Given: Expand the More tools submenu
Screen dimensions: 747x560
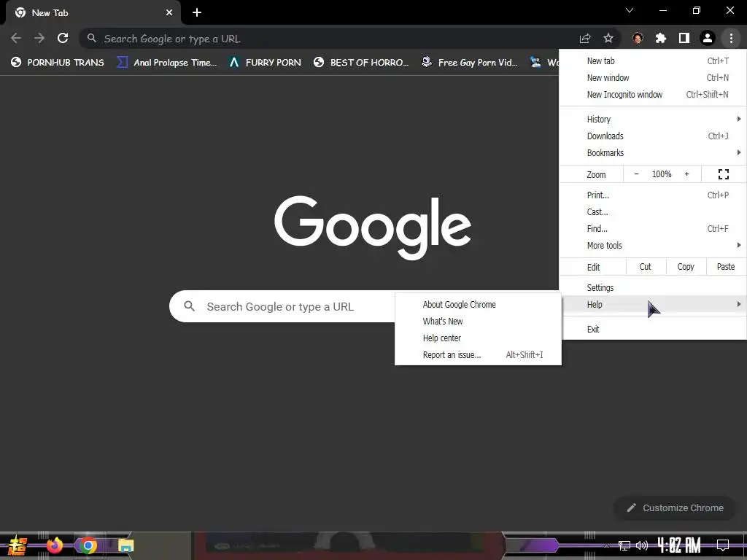Looking at the screenshot, I should (x=653, y=245).
